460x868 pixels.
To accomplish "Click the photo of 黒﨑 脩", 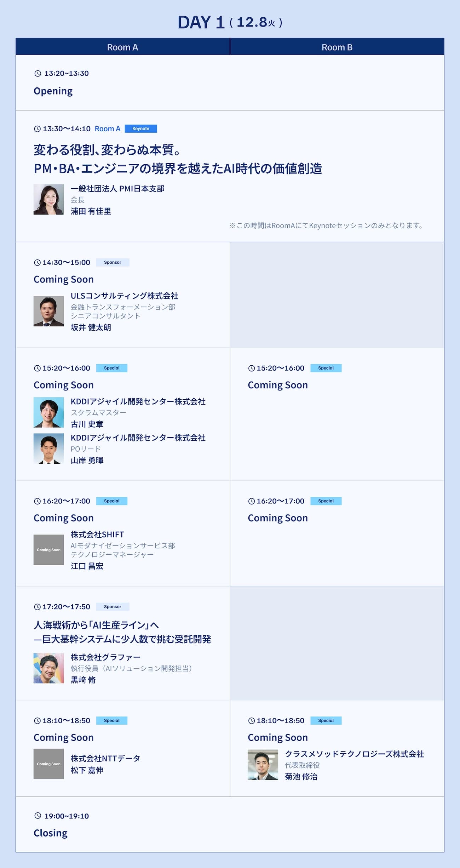I will pyautogui.click(x=49, y=668).
